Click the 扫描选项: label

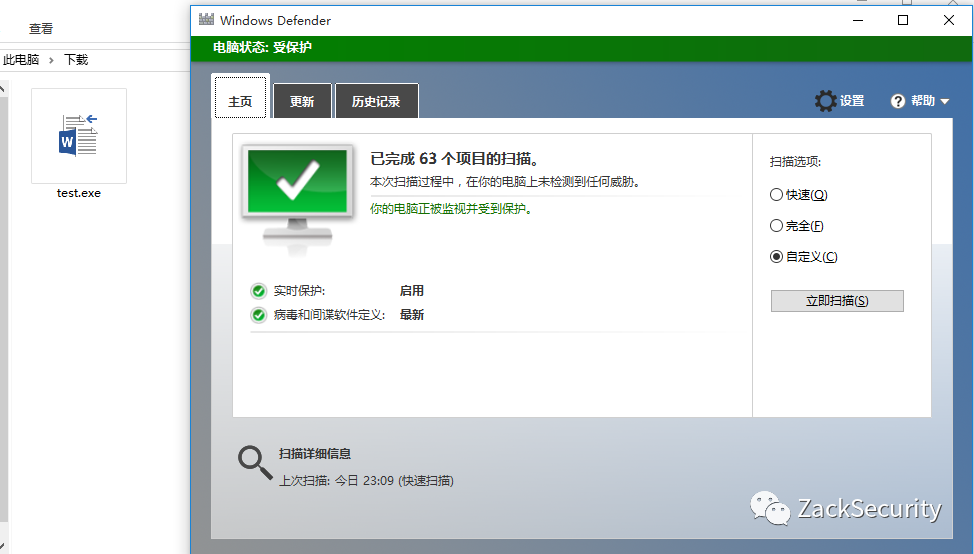point(795,162)
